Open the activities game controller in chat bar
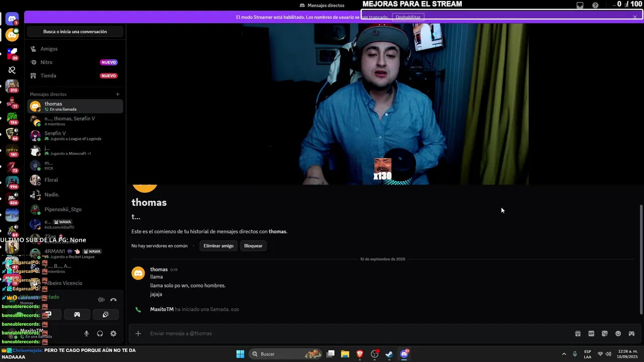The height and width of the screenshot is (362, 644). (x=631, y=333)
